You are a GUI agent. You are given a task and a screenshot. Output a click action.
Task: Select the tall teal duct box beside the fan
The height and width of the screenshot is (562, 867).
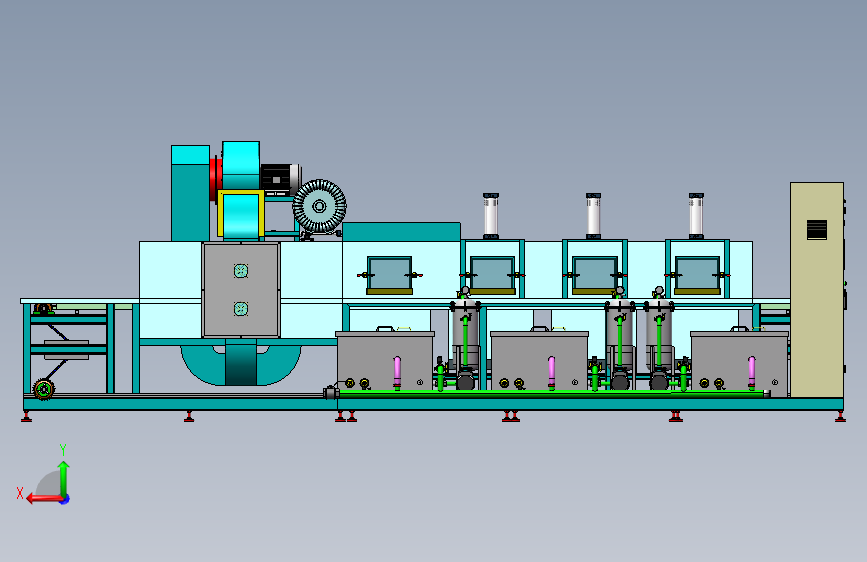point(190,193)
